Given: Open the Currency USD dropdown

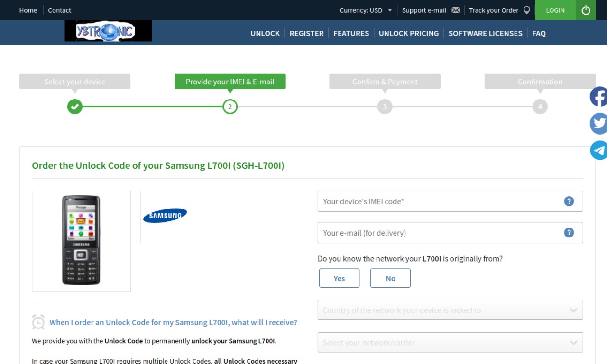Looking at the screenshot, I should pos(366,10).
